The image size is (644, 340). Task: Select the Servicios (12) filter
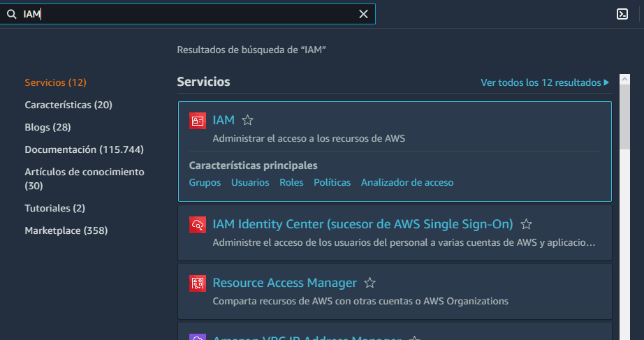point(55,82)
